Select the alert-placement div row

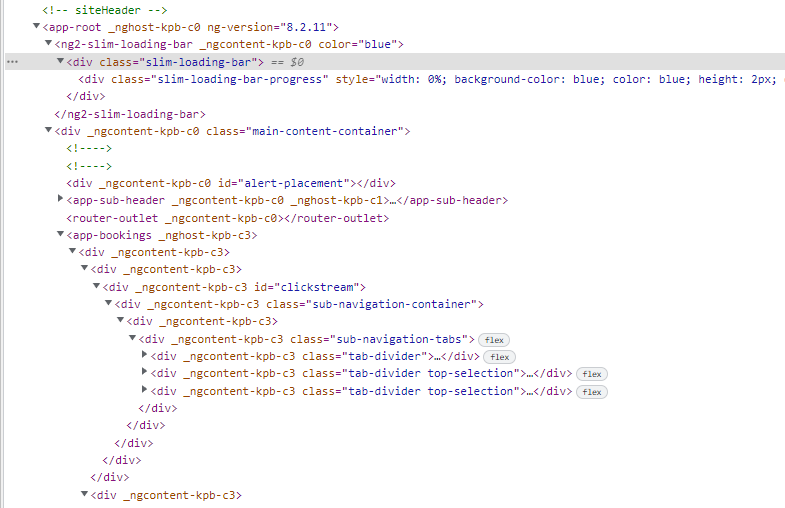click(230, 183)
